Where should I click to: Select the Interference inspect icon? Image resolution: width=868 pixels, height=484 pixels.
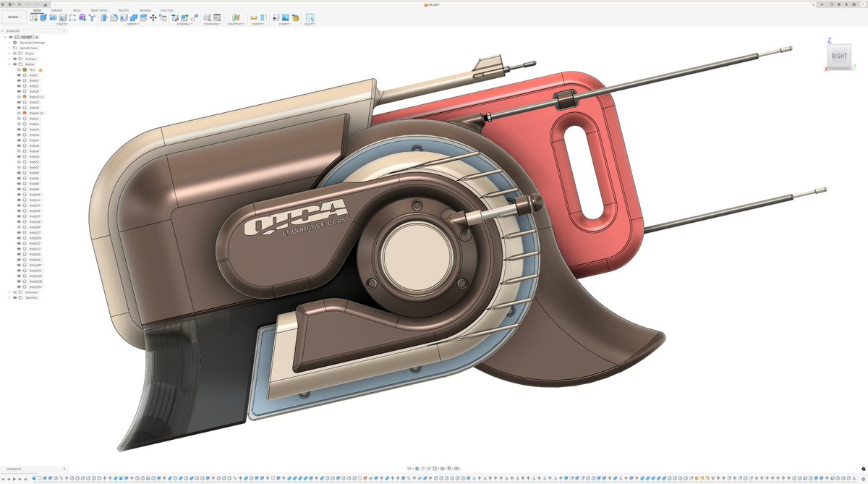(x=263, y=17)
